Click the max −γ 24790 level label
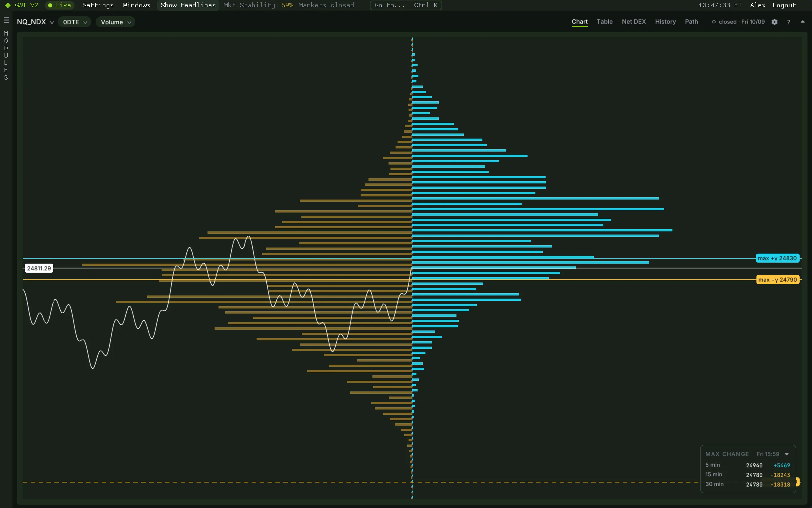812x508 pixels. pyautogui.click(x=778, y=280)
